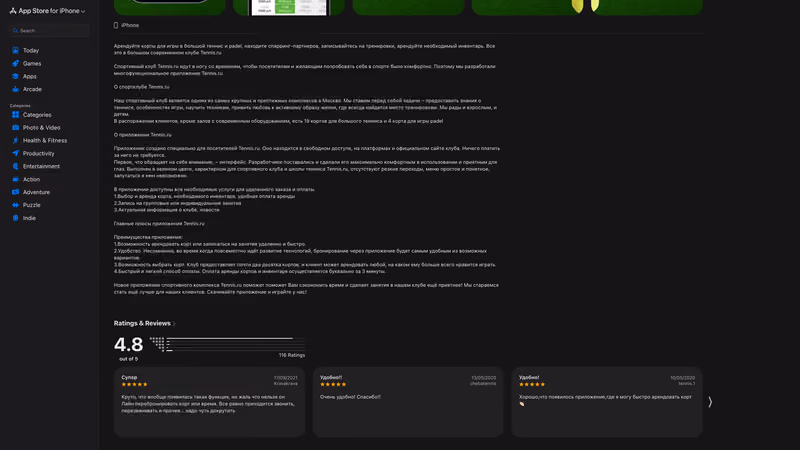Go to the Apps label

(30, 76)
